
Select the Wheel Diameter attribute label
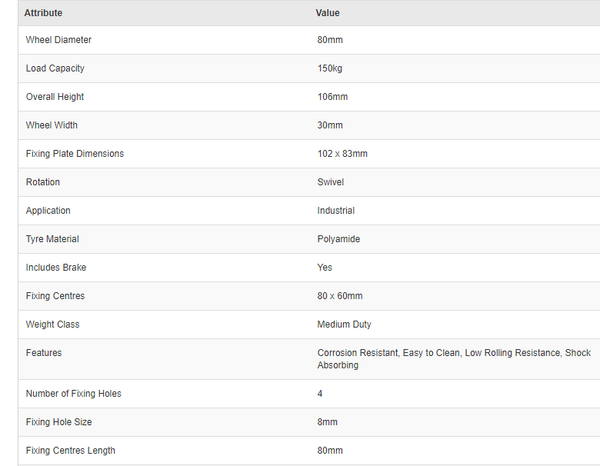pyautogui.click(x=58, y=40)
